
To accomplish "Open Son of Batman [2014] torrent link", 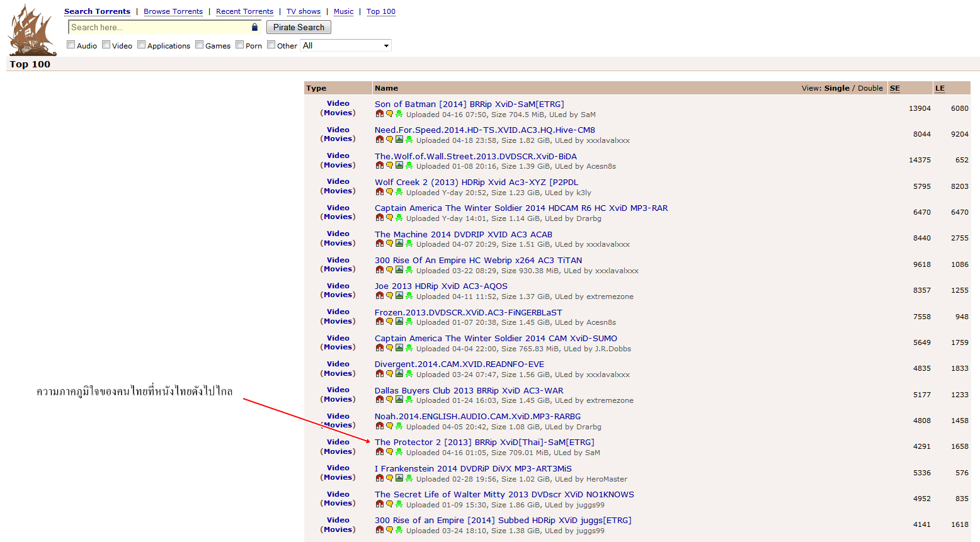I will coord(469,104).
